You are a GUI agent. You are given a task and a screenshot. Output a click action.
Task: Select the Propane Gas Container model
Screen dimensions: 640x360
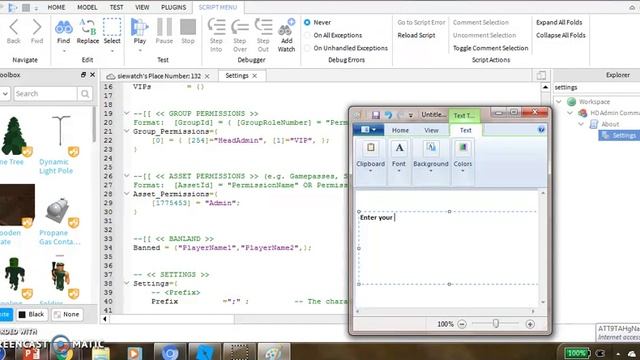coord(60,221)
